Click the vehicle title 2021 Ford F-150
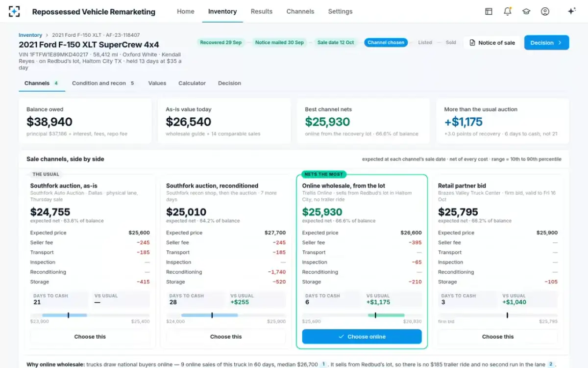Image resolution: width=588 pixels, height=368 pixels. [x=89, y=45]
